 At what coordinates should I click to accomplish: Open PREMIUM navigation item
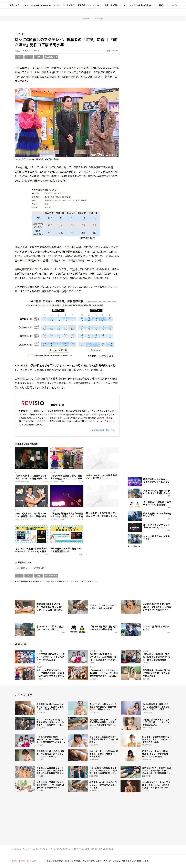(x=46, y=5)
